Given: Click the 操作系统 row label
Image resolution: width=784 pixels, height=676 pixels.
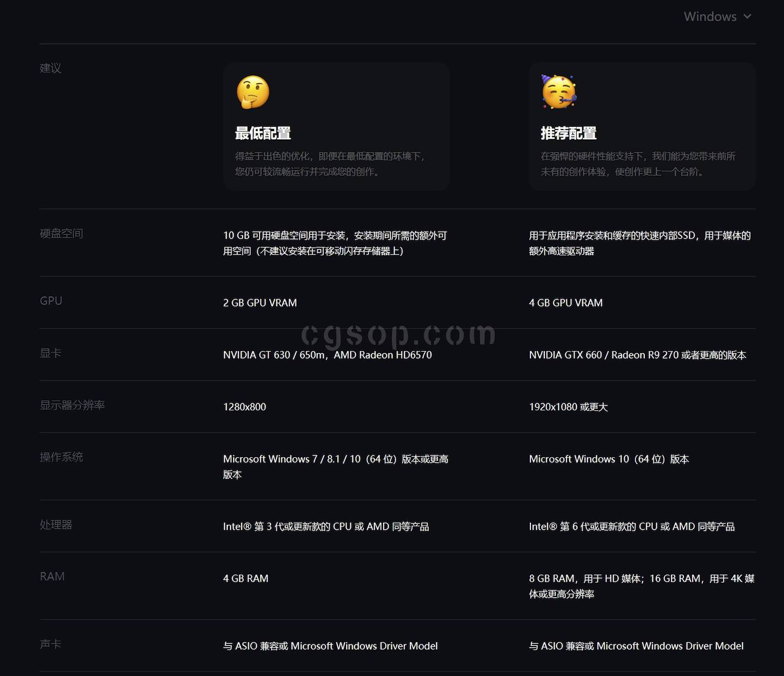Looking at the screenshot, I should pyautogui.click(x=61, y=457).
